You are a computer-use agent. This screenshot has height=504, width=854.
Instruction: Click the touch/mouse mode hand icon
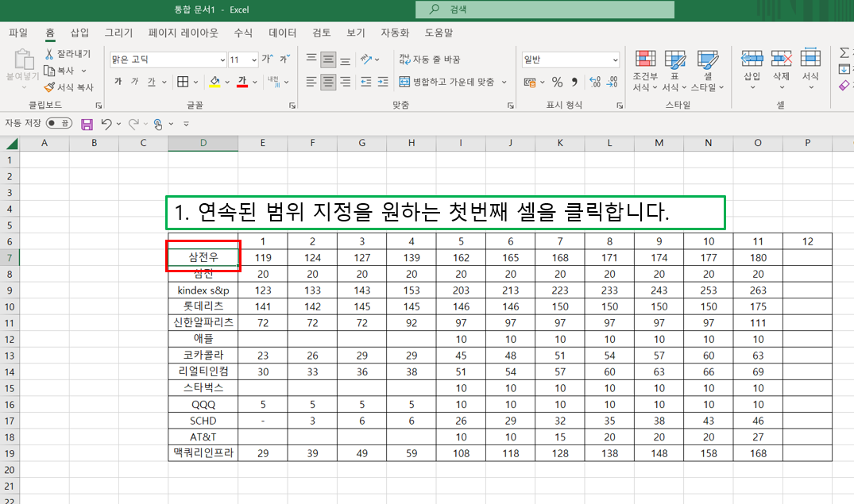point(158,124)
